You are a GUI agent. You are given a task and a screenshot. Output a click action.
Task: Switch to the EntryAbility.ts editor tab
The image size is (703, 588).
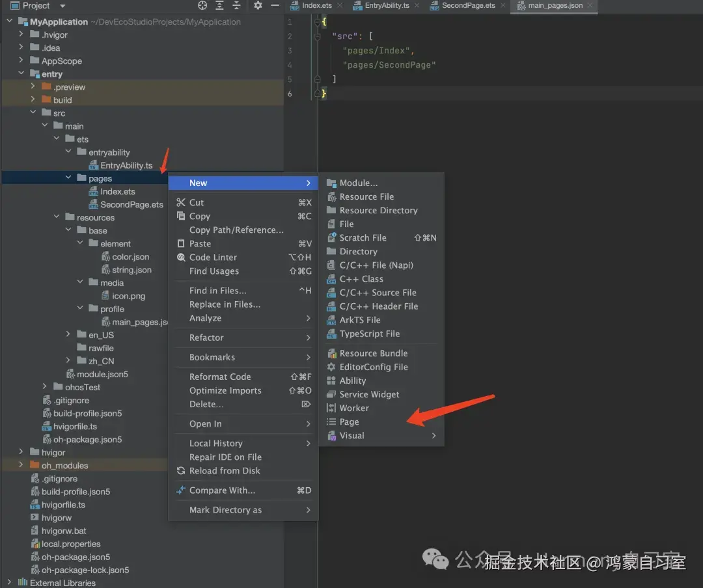[387, 5]
